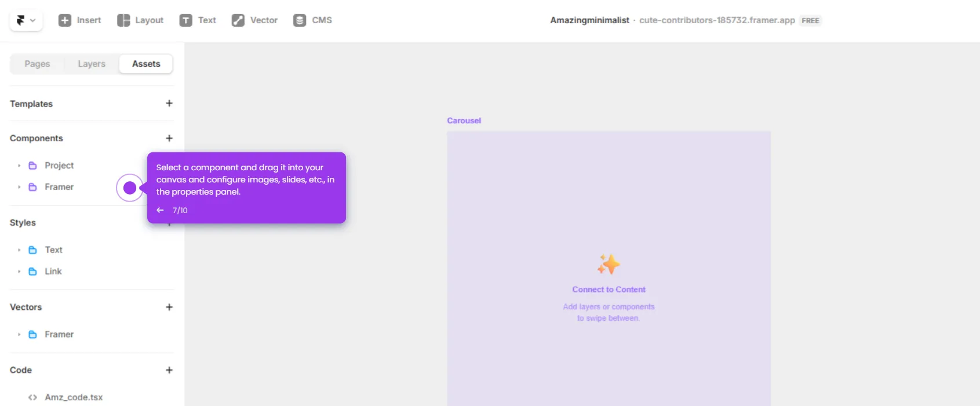Click the Text styles folder icon
The image size is (980, 406).
pyautogui.click(x=33, y=250)
